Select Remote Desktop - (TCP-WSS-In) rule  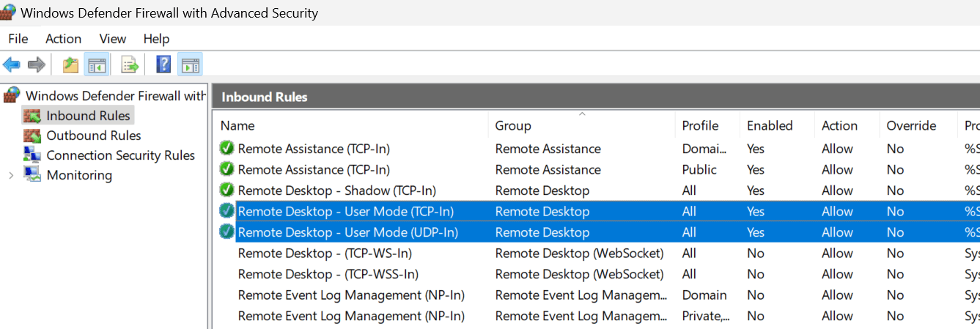click(328, 274)
